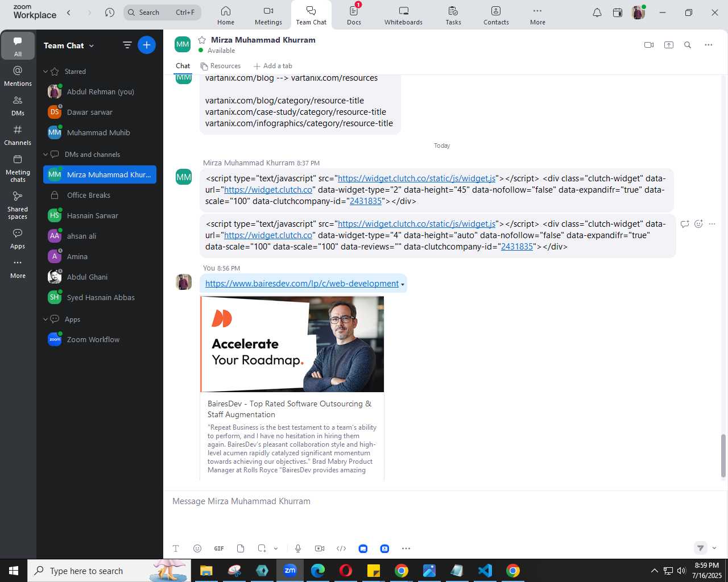Switch to the Docs tab

click(x=354, y=15)
